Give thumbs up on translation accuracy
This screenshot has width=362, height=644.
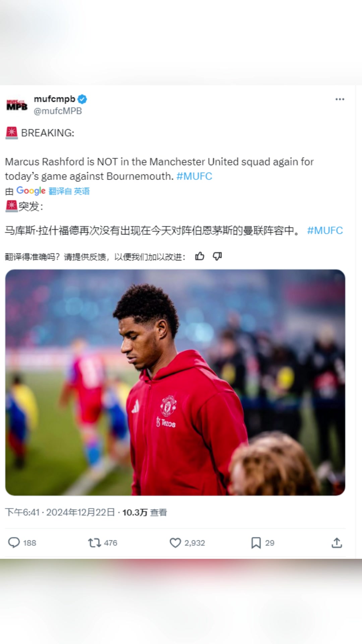click(x=200, y=257)
